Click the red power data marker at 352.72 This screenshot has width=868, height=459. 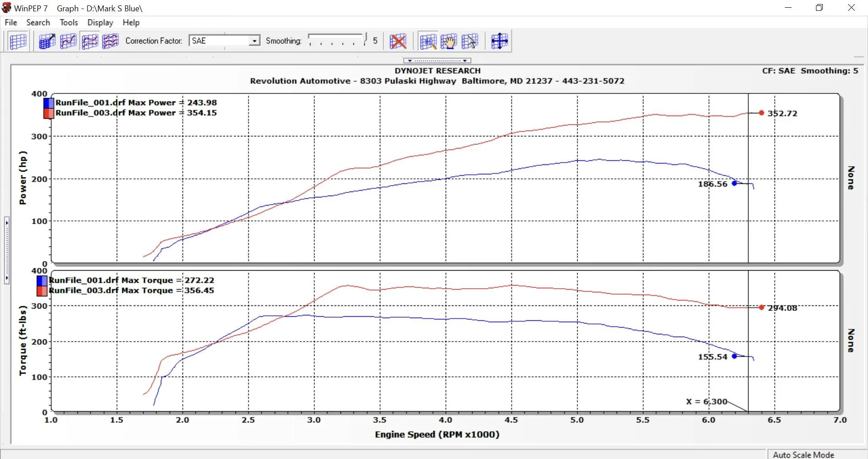(762, 113)
